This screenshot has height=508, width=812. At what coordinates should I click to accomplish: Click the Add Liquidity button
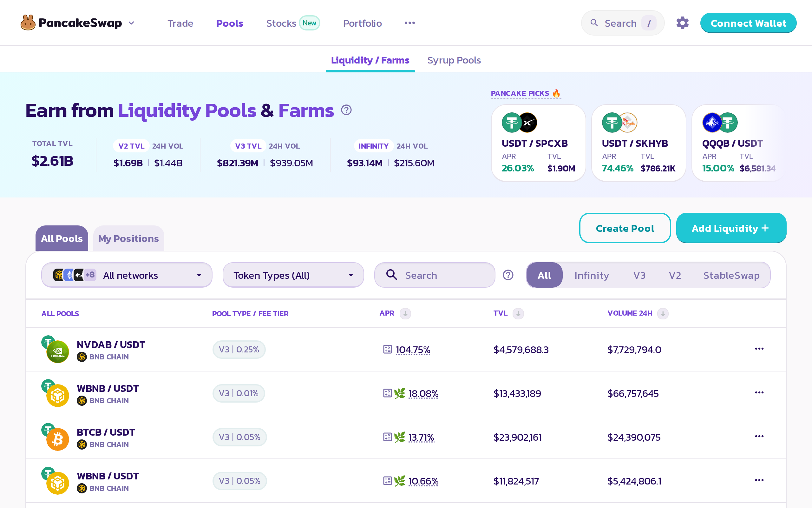731,228
